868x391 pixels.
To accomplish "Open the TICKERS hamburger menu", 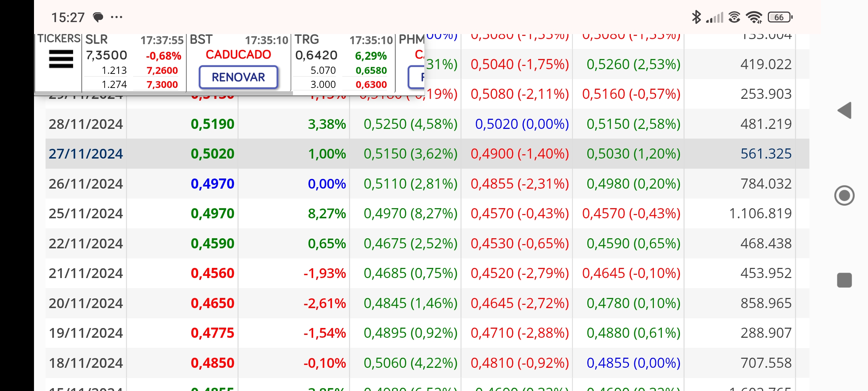I will click(61, 59).
